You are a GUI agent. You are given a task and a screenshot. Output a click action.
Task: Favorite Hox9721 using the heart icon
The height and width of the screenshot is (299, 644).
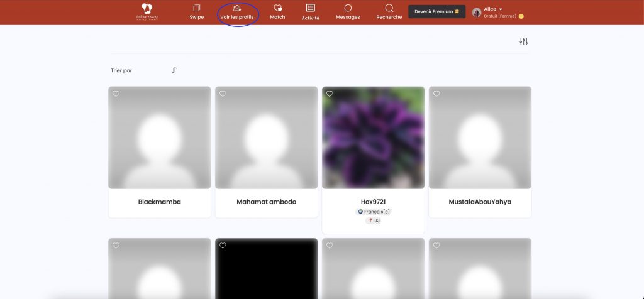tap(330, 94)
